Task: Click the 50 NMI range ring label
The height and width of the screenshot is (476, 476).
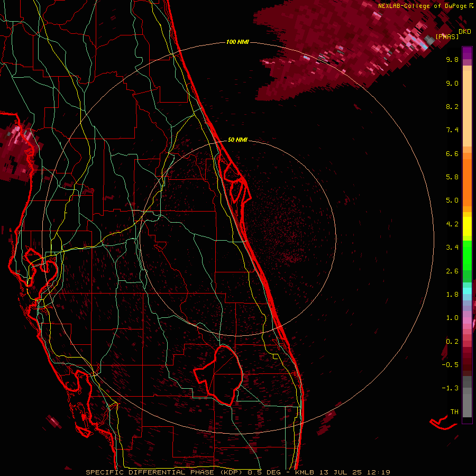Action: tap(237, 140)
